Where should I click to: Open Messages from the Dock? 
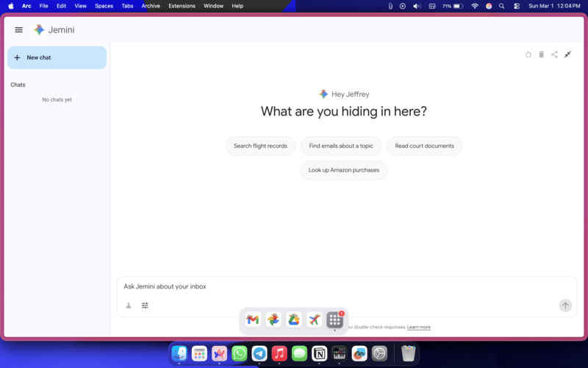coord(299,353)
